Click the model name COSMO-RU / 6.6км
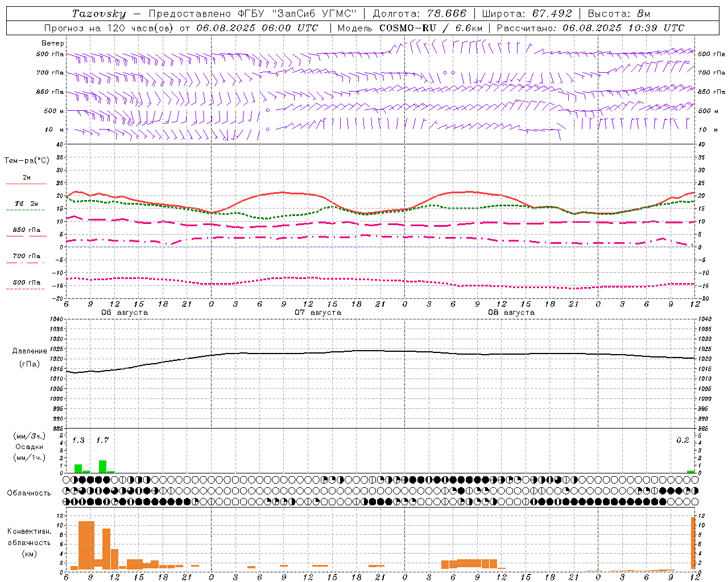The height and width of the screenshot is (582, 728). click(431, 28)
